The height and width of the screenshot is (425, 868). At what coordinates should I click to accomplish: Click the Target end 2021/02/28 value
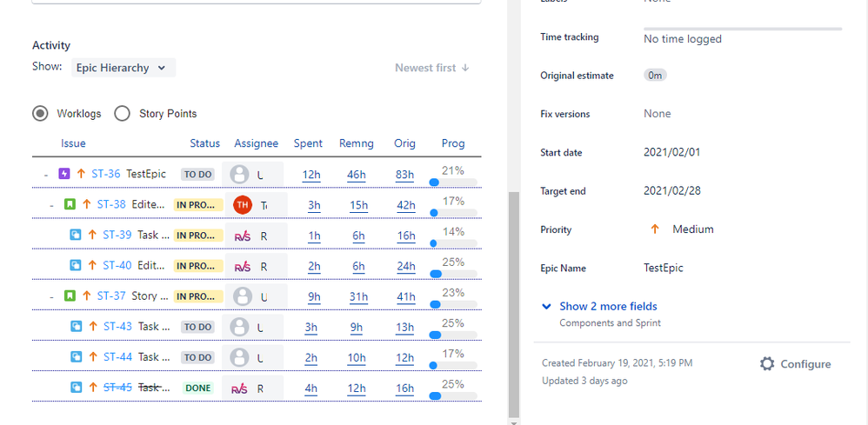point(672,191)
